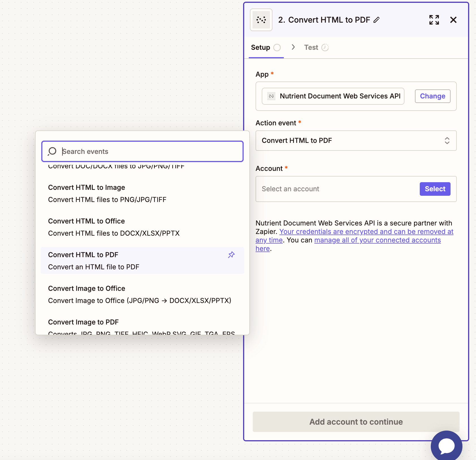The height and width of the screenshot is (460, 476).
Task: Click Select to choose an account
Action: coord(435,189)
